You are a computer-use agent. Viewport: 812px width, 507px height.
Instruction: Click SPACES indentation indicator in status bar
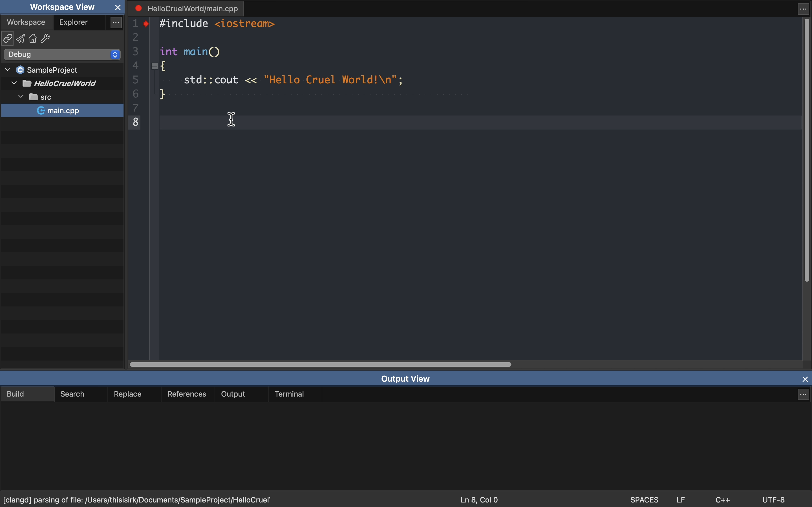pyautogui.click(x=644, y=500)
